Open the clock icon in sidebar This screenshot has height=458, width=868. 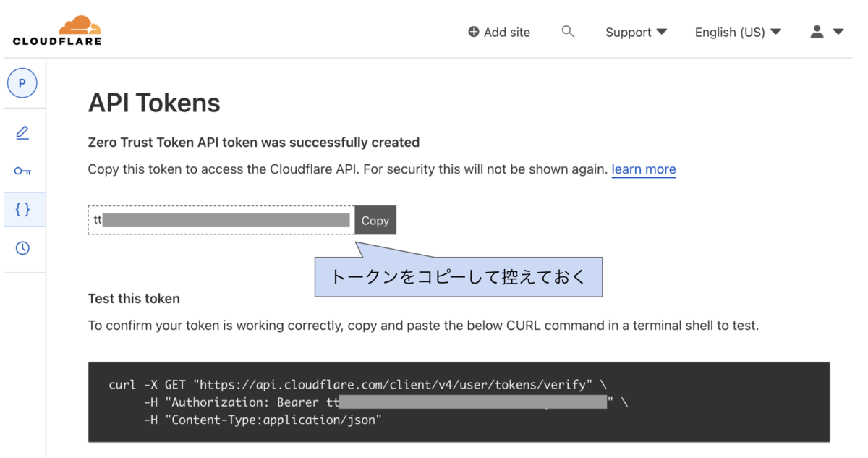22,248
